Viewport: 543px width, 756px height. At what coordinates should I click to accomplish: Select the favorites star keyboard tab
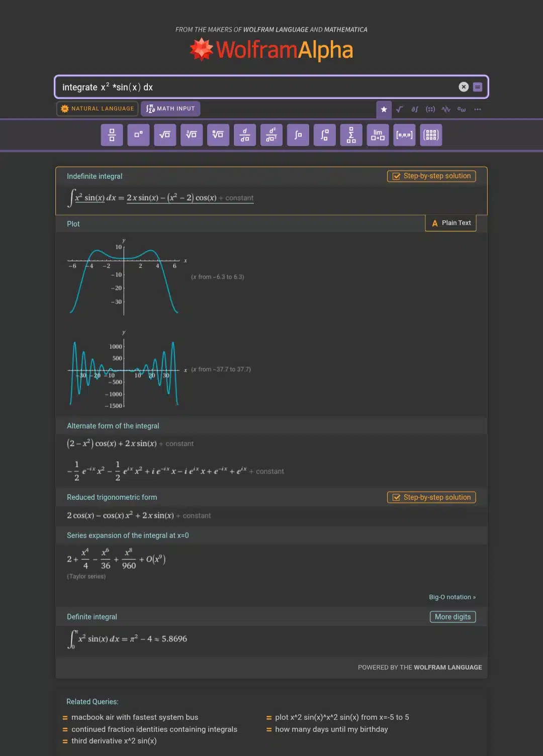(x=384, y=109)
